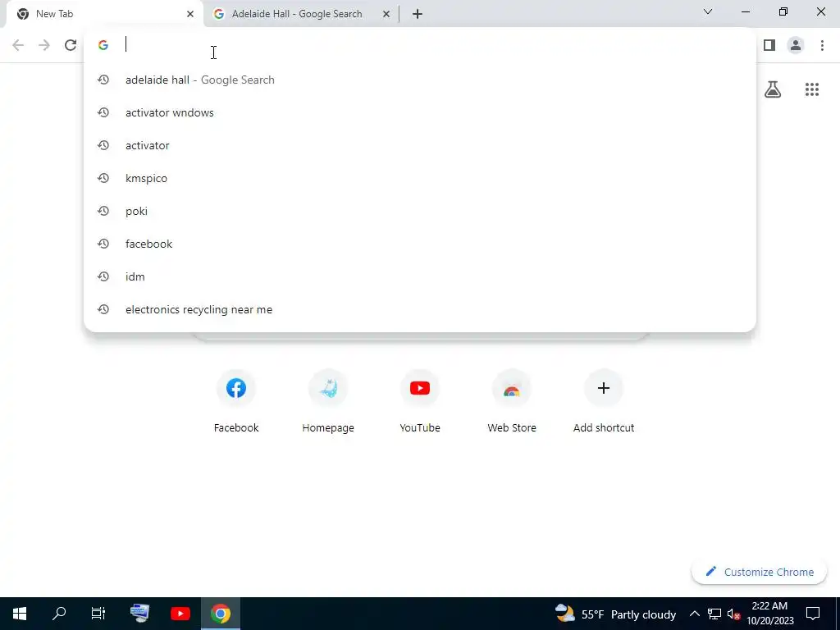Select the activator suggestion
840x630 pixels.
coord(420,145)
